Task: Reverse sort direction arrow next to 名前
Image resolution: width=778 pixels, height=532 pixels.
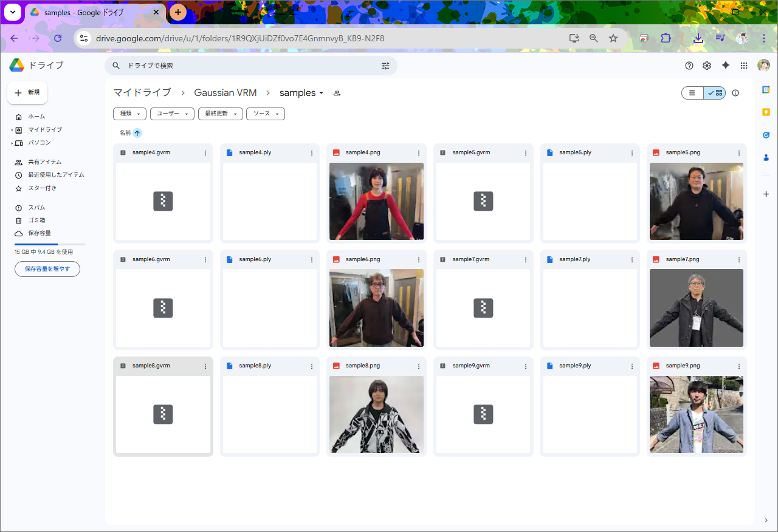Action: tap(137, 133)
